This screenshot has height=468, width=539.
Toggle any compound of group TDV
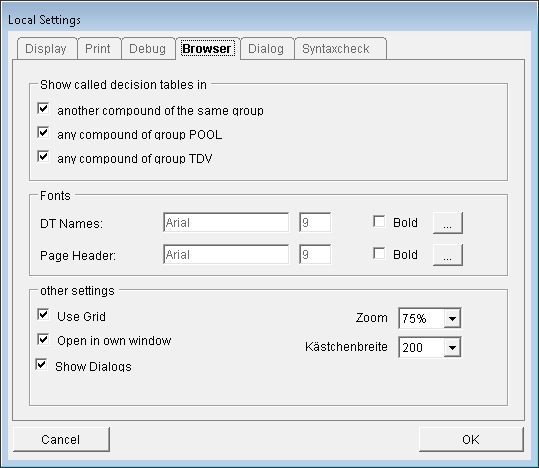[43, 156]
